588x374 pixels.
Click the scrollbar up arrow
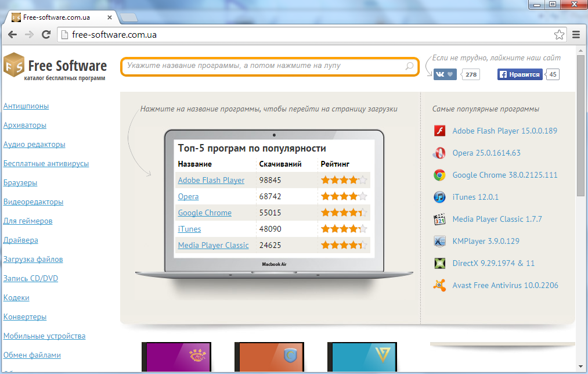(581, 51)
